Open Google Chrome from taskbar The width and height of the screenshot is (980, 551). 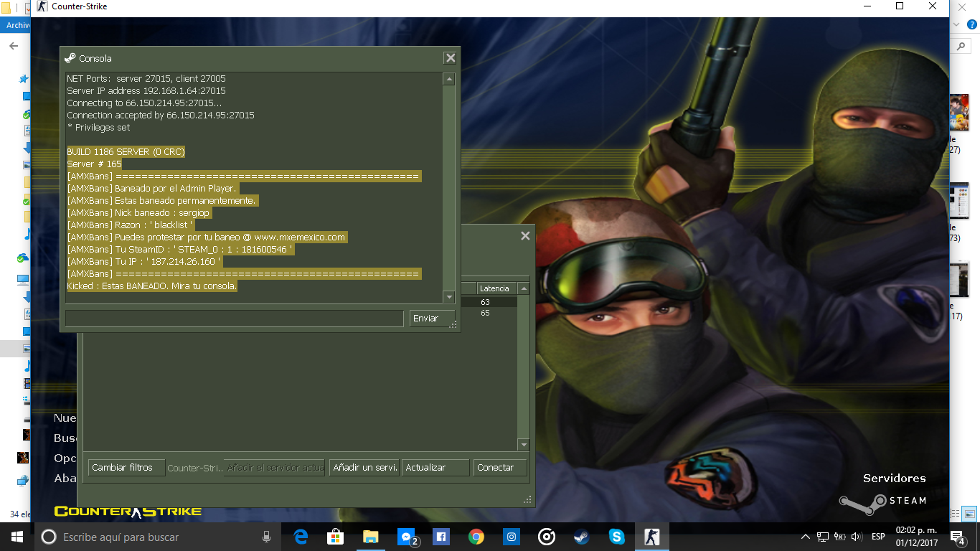tap(476, 536)
